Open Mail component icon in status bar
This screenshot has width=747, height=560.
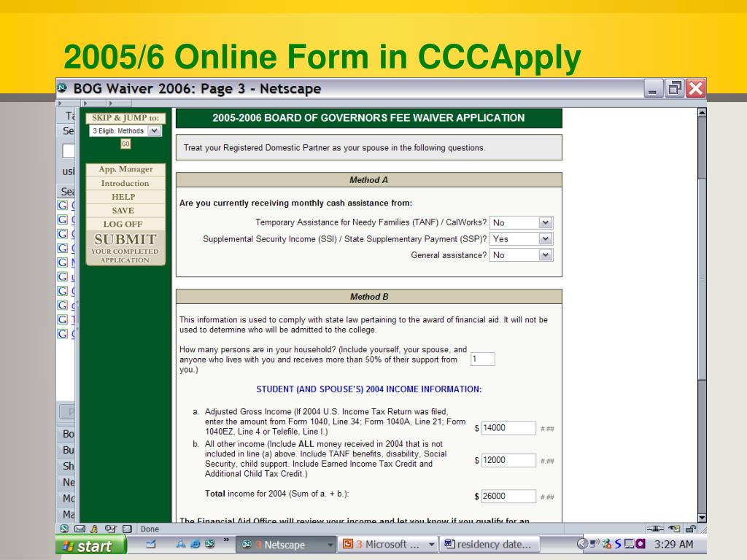[80, 529]
